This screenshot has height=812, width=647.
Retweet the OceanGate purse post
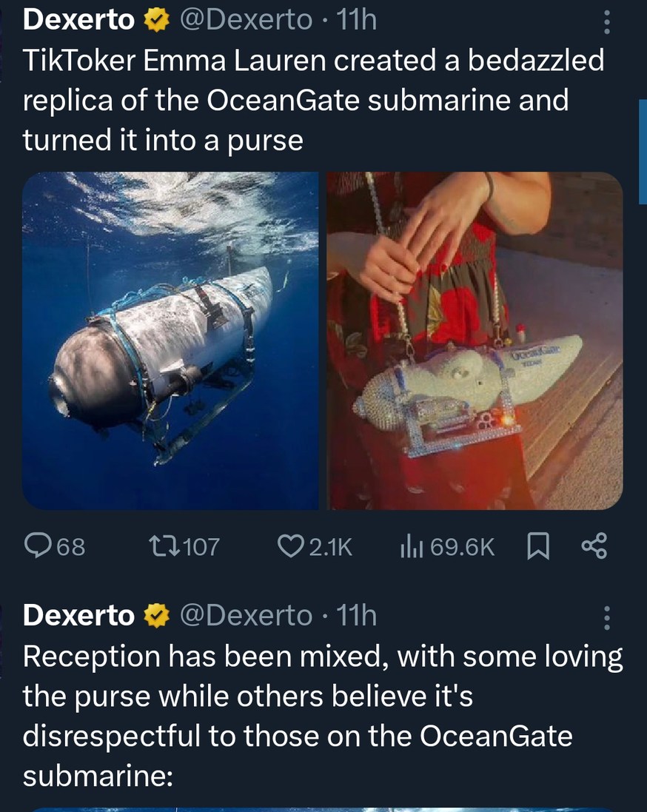tap(165, 546)
